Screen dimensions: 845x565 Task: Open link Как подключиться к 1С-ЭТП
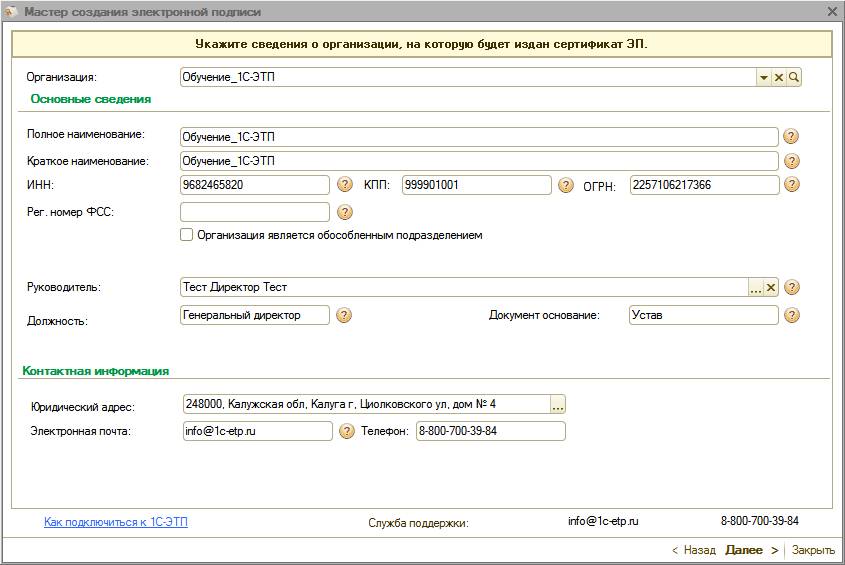click(x=116, y=522)
